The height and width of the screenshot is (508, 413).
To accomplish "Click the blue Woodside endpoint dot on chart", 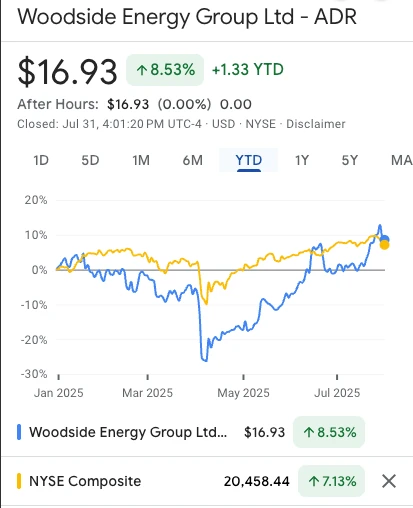I will pos(384,240).
